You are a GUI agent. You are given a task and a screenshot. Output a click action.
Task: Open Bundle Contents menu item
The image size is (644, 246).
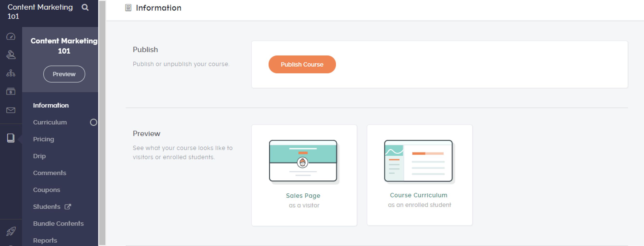tap(58, 224)
